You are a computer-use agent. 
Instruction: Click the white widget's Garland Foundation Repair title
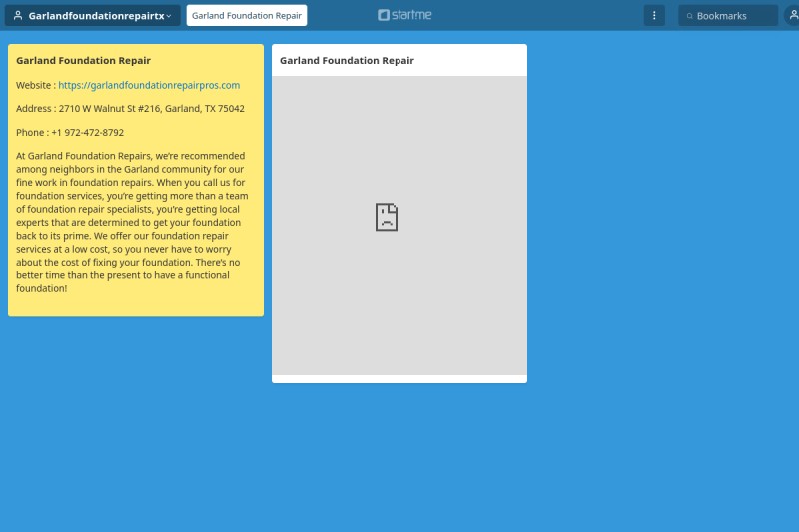347,61
